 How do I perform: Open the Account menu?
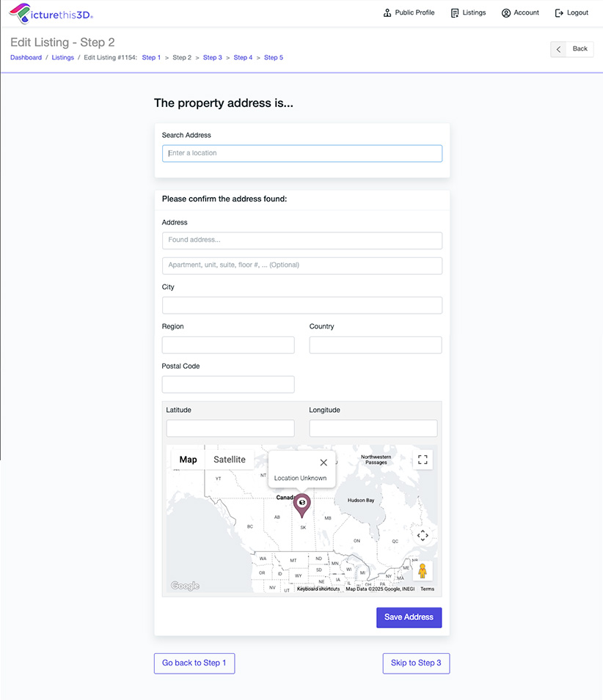[x=520, y=13]
